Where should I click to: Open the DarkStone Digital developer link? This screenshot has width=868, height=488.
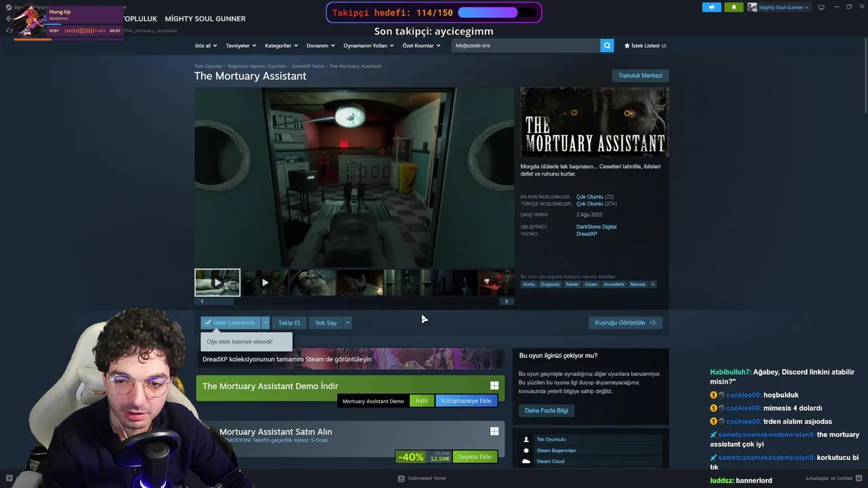click(596, 226)
